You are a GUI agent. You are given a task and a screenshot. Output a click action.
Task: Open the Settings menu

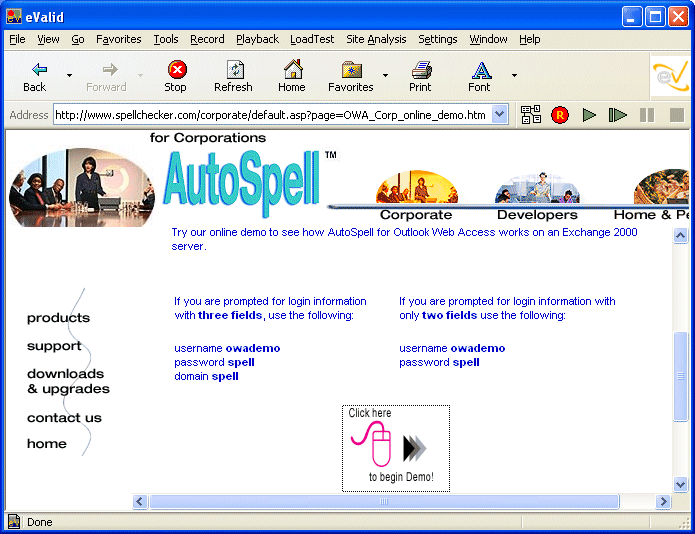click(438, 39)
